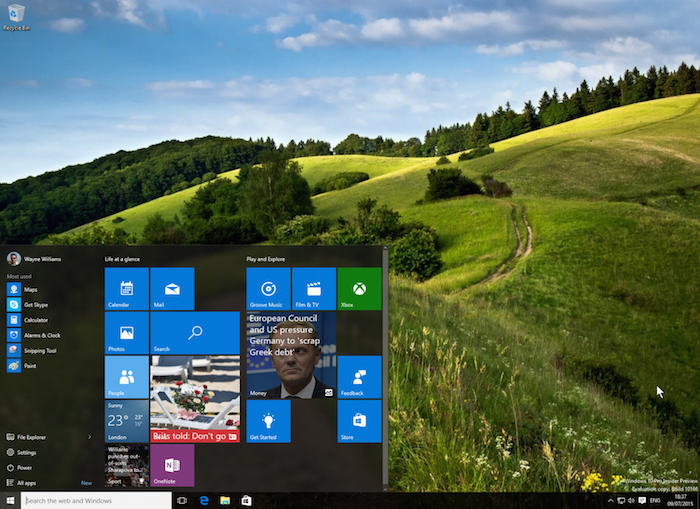Select Snipping Tool from Most used
700x509 pixels.
pyautogui.click(x=40, y=350)
